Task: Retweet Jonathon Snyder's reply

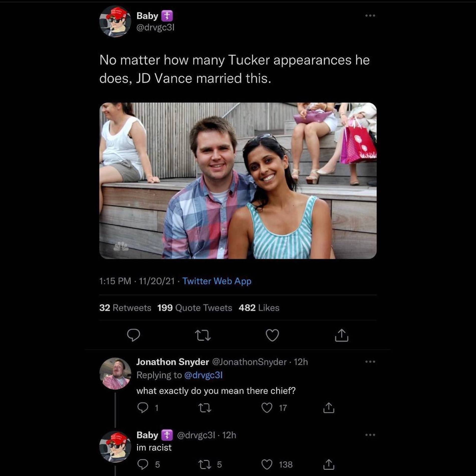Action: pos(205,408)
